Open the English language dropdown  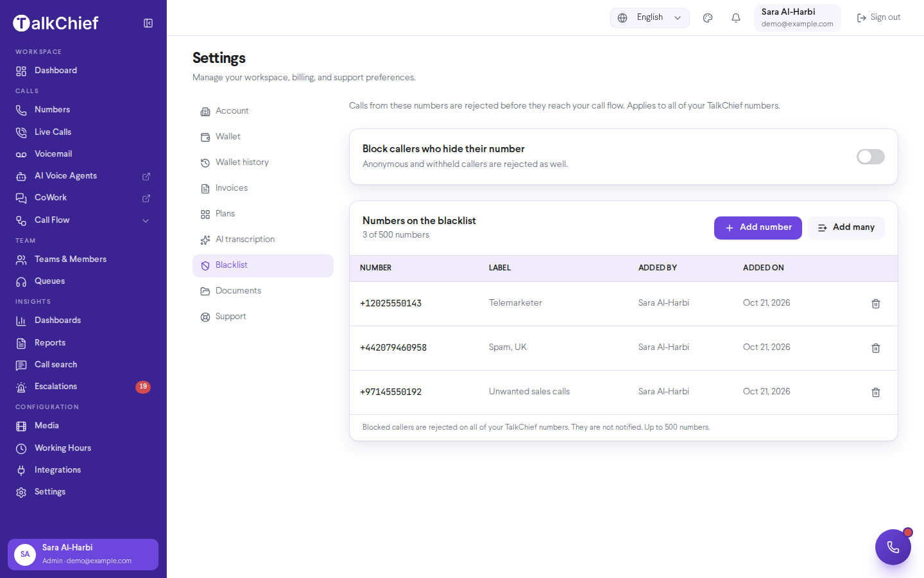pyautogui.click(x=650, y=18)
